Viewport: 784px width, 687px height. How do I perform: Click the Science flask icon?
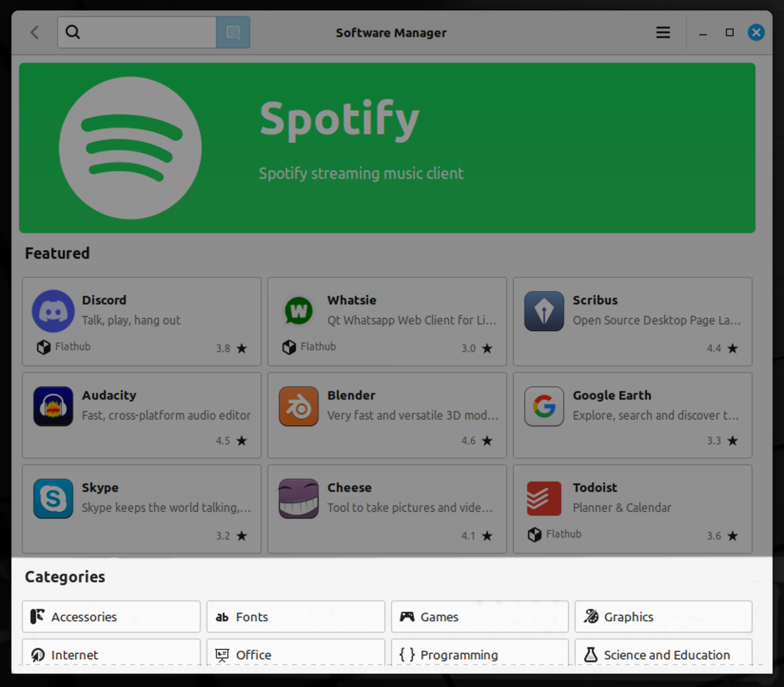(x=591, y=655)
